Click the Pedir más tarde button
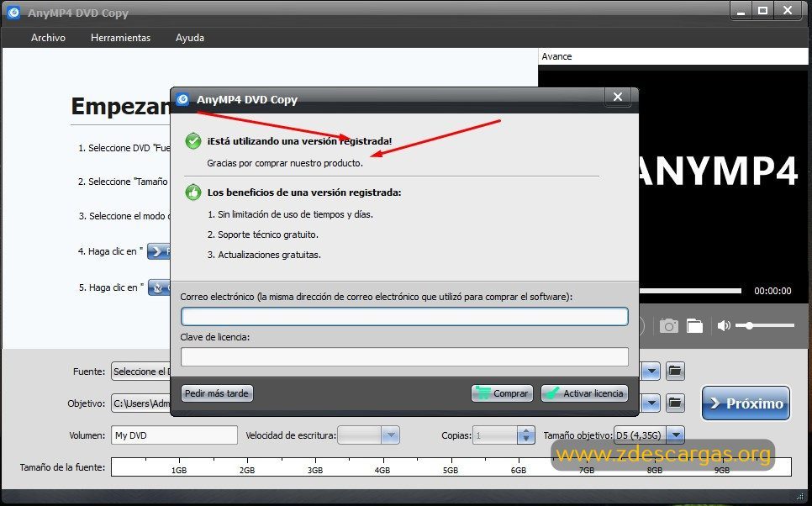Viewport: 812px width, 506px height. point(217,393)
